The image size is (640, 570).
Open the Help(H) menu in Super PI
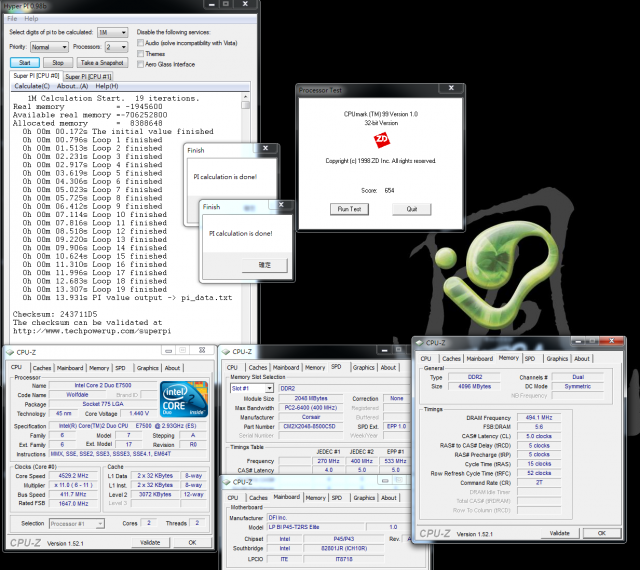tap(107, 86)
